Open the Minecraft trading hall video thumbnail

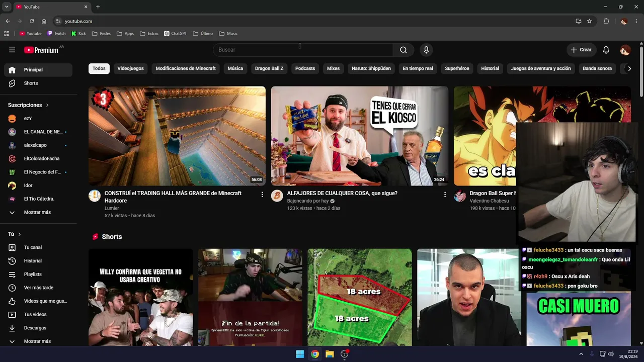point(177,136)
